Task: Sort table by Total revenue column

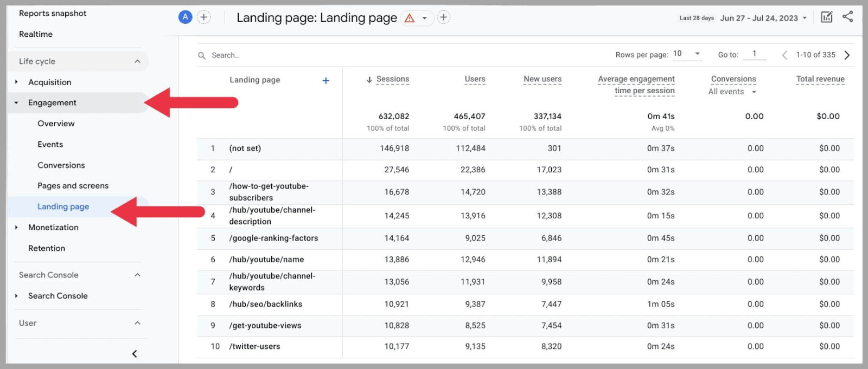Action: pyautogui.click(x=820, y=79)
